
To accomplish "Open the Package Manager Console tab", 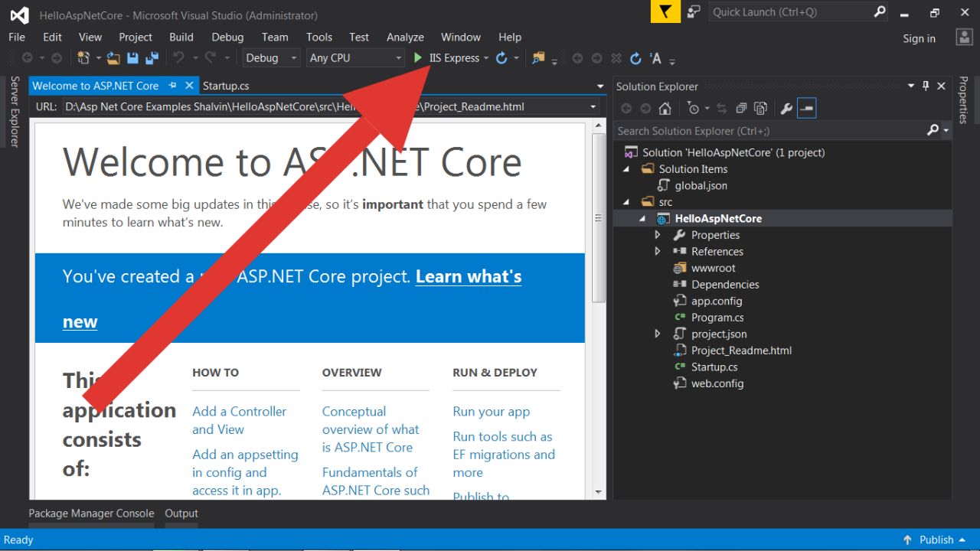I will (91, 514).
